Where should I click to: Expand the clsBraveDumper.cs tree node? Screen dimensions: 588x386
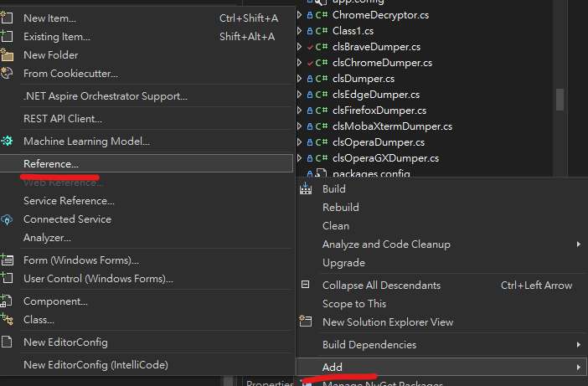301,47
